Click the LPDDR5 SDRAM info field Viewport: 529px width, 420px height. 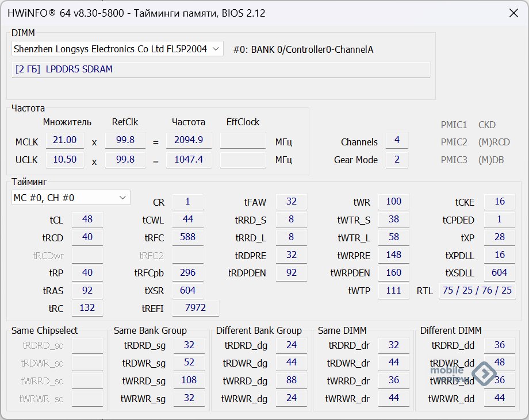tap(221, 70)
